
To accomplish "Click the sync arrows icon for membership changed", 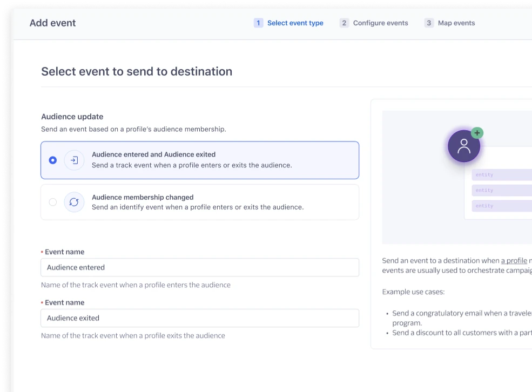I will (x=74, y=202).
